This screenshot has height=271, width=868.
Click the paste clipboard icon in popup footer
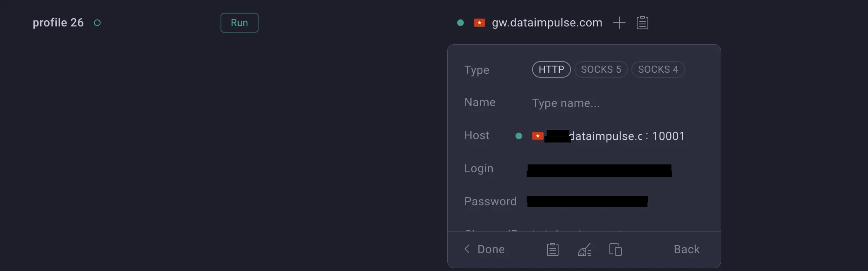pos(553,250)
